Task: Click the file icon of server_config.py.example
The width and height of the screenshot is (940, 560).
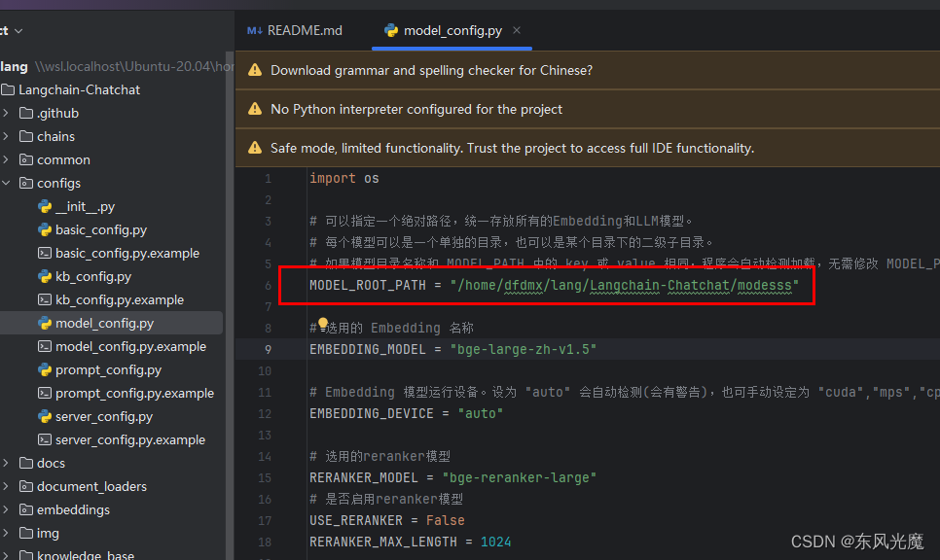Action: [x=45, y=439]
